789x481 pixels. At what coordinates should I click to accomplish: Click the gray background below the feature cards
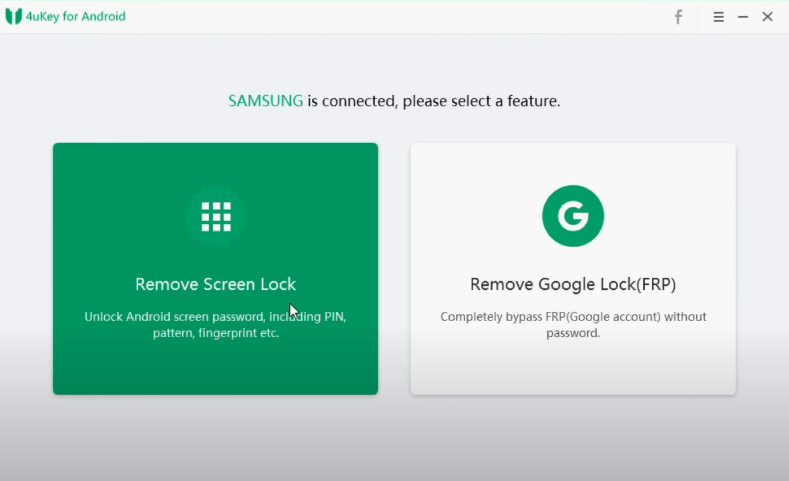click(x=394, y=438)
